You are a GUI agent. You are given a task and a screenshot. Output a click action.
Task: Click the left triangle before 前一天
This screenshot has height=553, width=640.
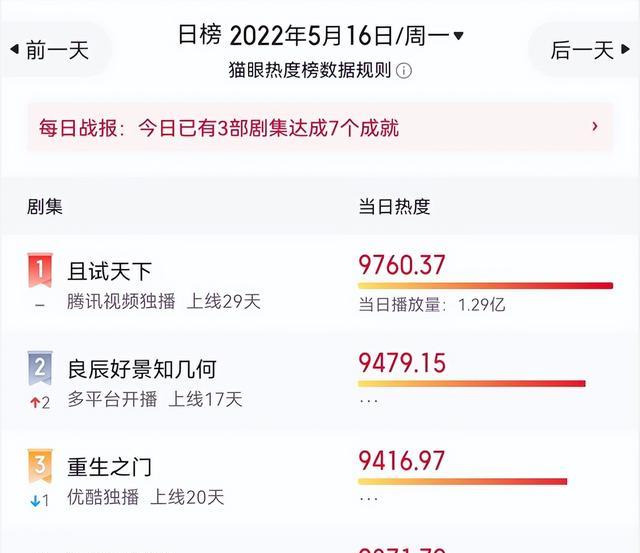click(14, 49)
